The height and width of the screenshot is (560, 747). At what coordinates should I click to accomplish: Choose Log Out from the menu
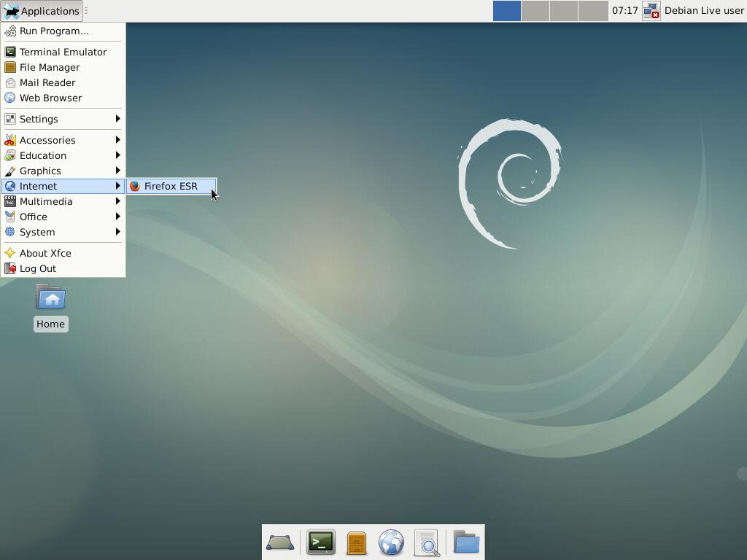[x=38, y=268]
